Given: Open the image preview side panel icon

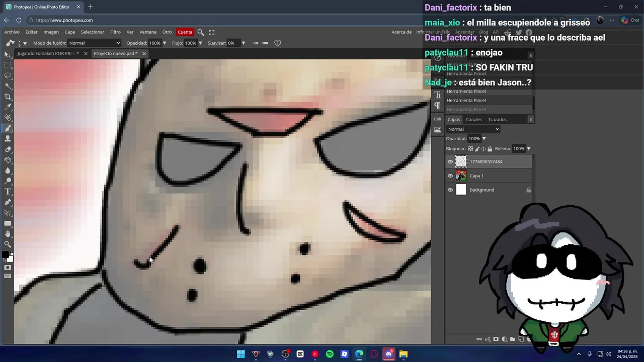Looking at the screenshot, I should pyautogui.click(x=437, y=130).
